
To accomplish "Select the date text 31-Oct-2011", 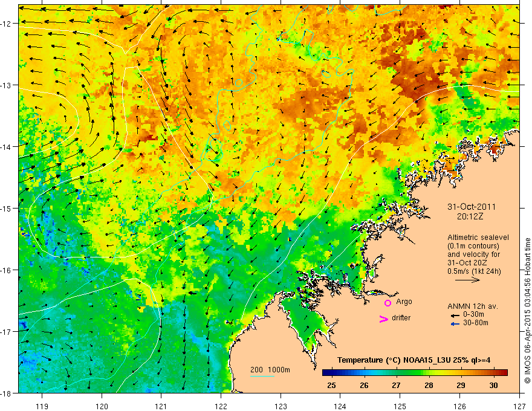I will click(472, 207).
